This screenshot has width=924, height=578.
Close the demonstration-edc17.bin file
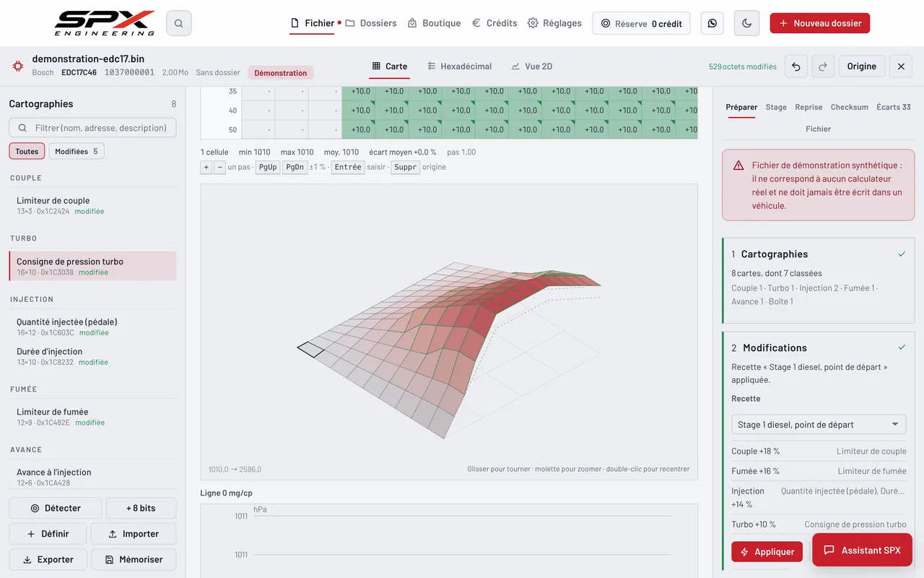(901, 66)
